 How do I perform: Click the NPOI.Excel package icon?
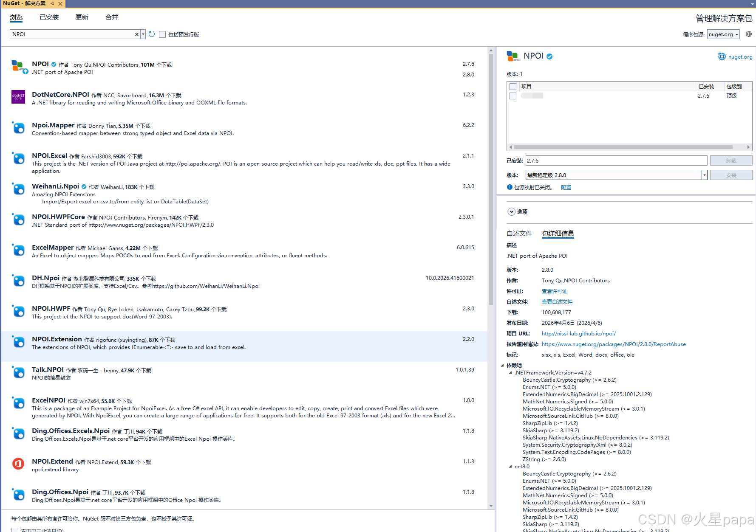18,158
